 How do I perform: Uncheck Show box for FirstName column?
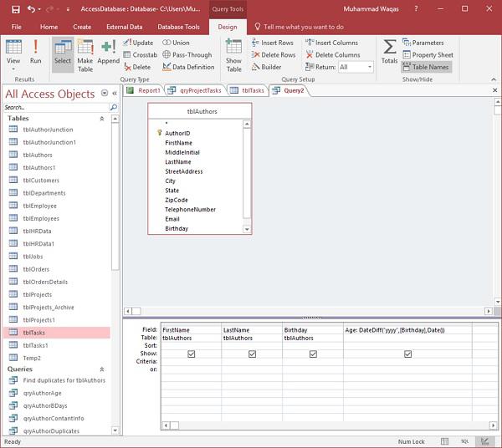pyautogui.click(x=192, y=354)
